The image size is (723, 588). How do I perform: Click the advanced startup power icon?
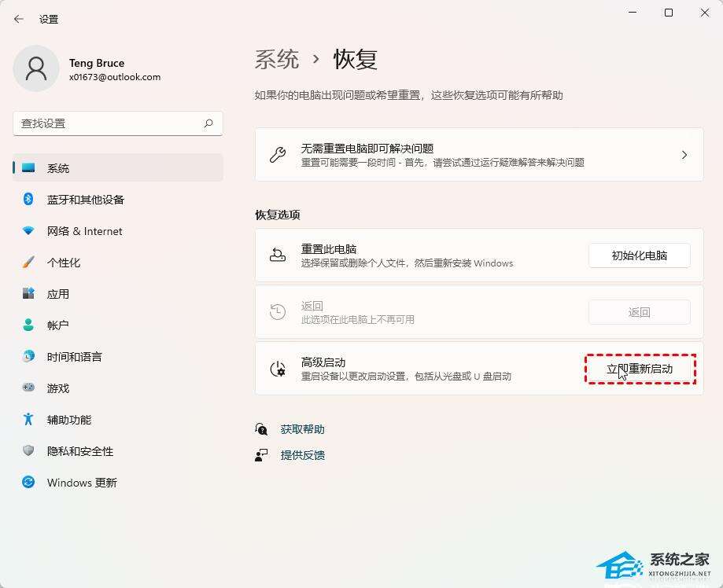278,369
